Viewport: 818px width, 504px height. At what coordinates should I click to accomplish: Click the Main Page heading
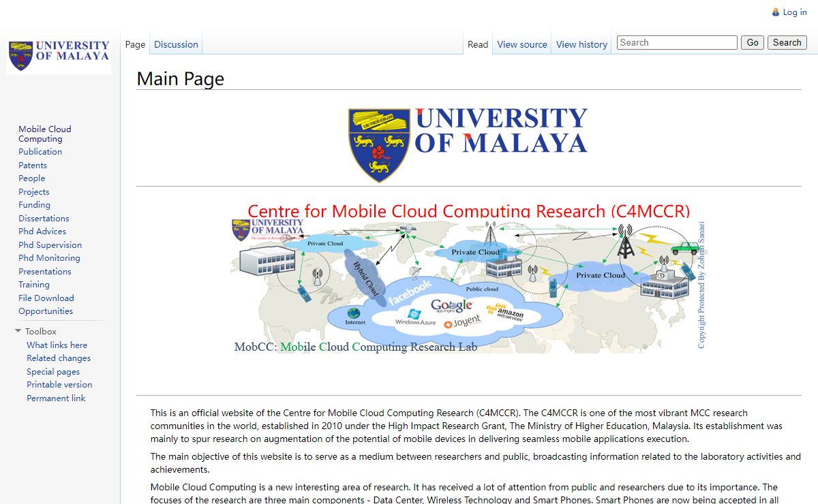pyautogui.click(x=180, y=79)
